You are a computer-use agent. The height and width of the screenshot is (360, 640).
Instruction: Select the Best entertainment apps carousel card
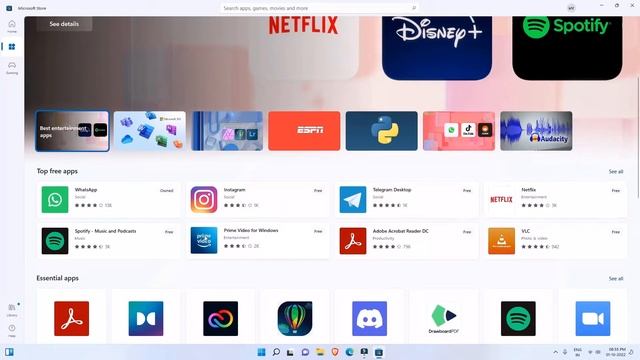click(72, 131)
